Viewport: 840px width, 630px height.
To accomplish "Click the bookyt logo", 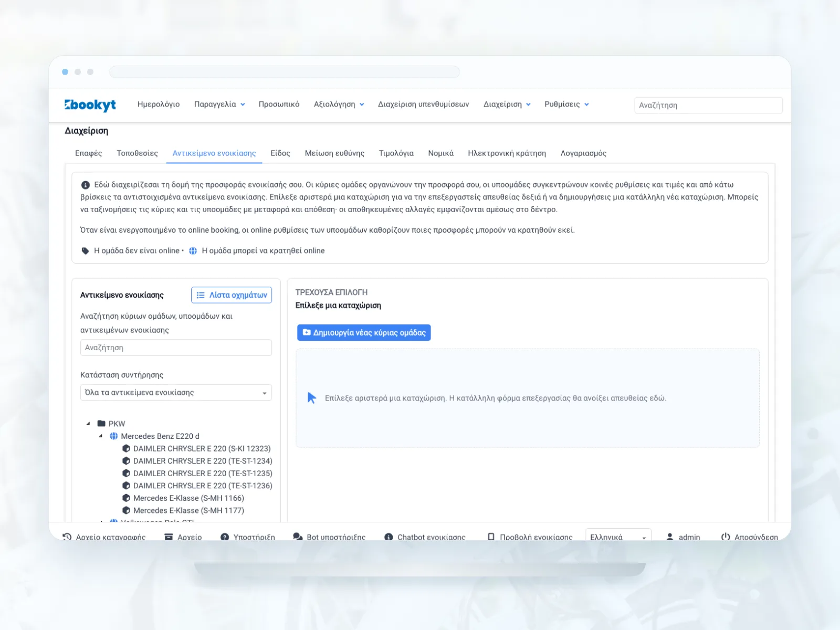I will (90, 105).
